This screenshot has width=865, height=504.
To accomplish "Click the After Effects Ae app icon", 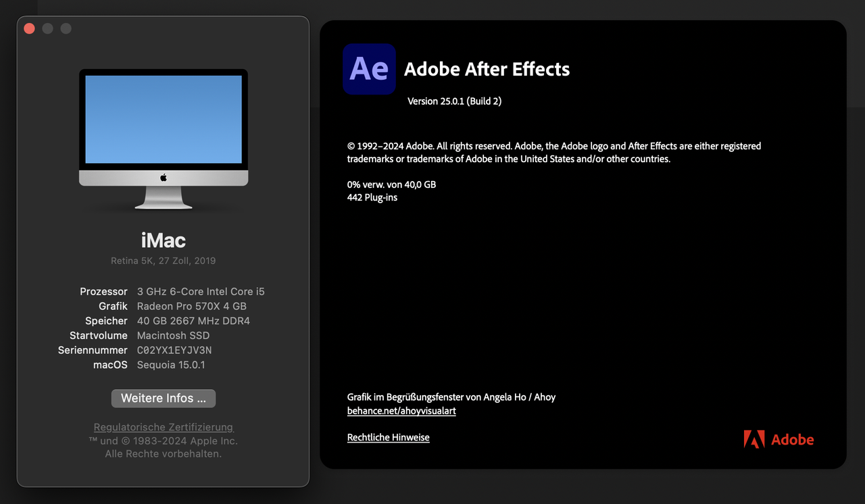I will 369,69.
